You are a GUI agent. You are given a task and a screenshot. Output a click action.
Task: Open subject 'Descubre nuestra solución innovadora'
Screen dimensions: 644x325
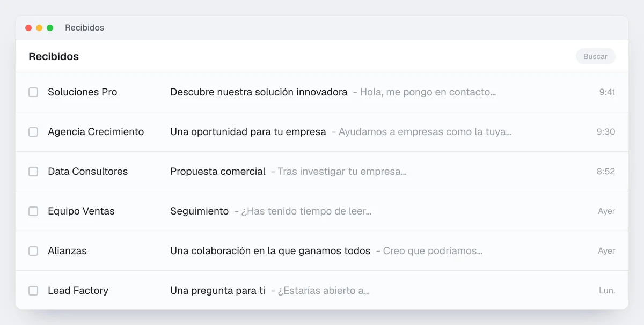(x=259, y=92)
